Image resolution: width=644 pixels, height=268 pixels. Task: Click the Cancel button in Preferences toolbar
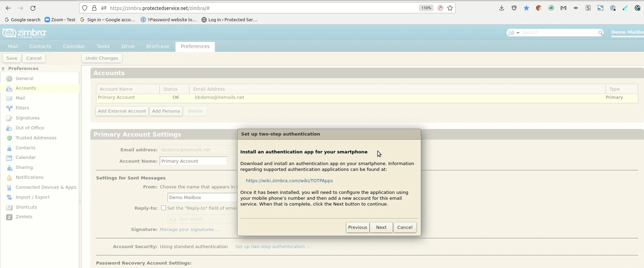click(x=34, y=58)
